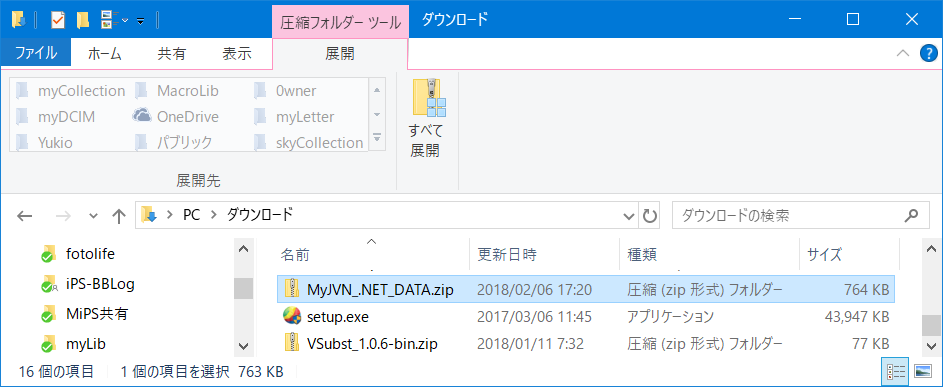Select MyJVN_.NET_DATA.zip file
Image resolution: width=943 pixels, height=387 pixels.
[586, 289]
